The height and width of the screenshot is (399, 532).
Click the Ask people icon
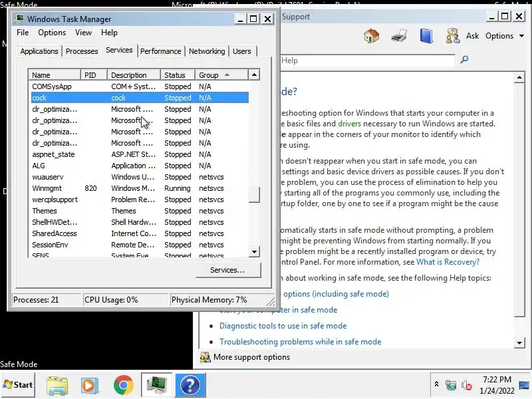coord(453,36)
